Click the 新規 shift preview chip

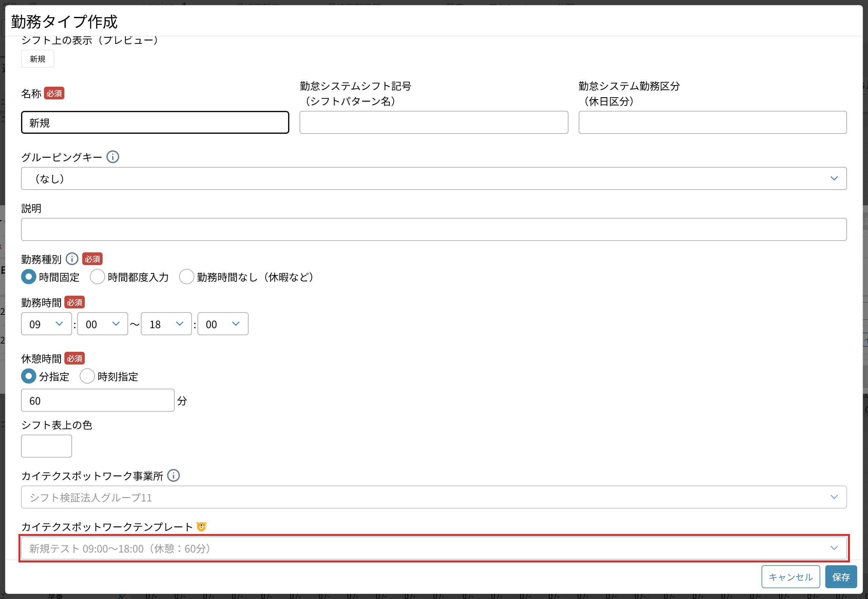pyautogui.click(x=38, y=59)
